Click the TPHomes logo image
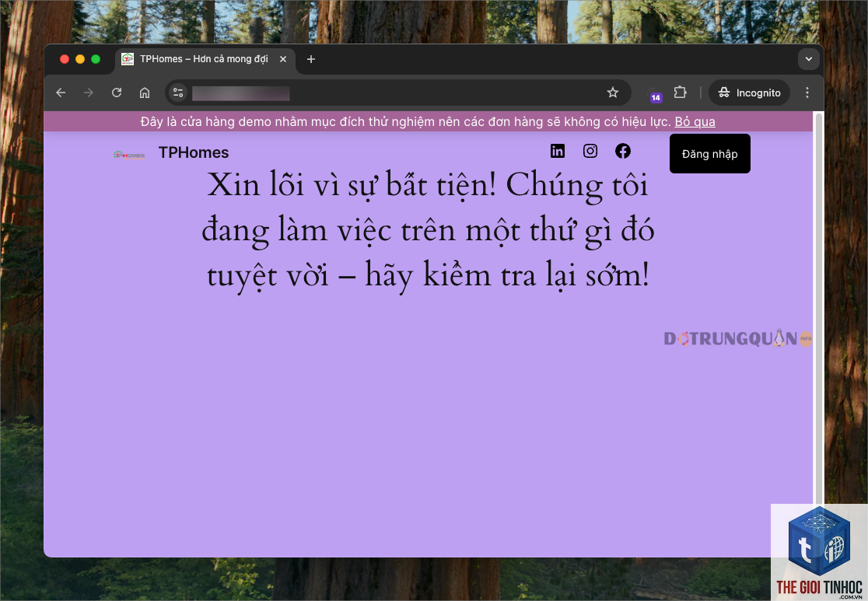The height and width of the screenshot is (601, 868). coord(129,155)
